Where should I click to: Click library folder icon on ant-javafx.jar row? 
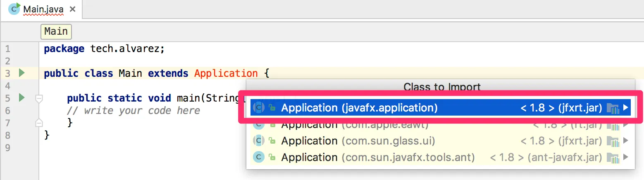[x=613, y=158]
